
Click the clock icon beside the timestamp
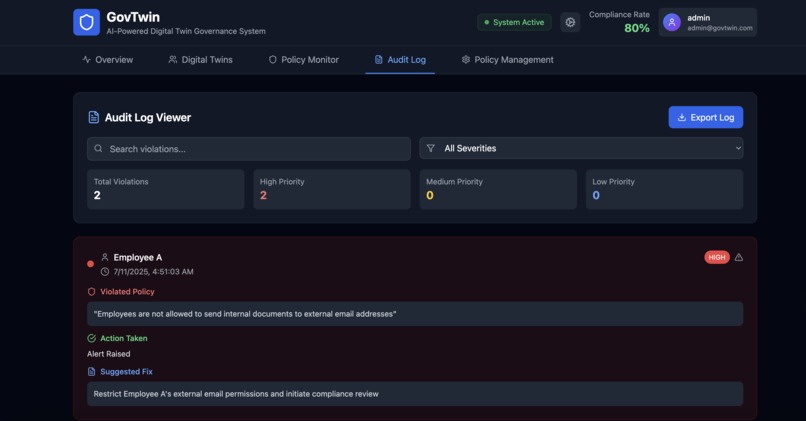click(105, 271)
